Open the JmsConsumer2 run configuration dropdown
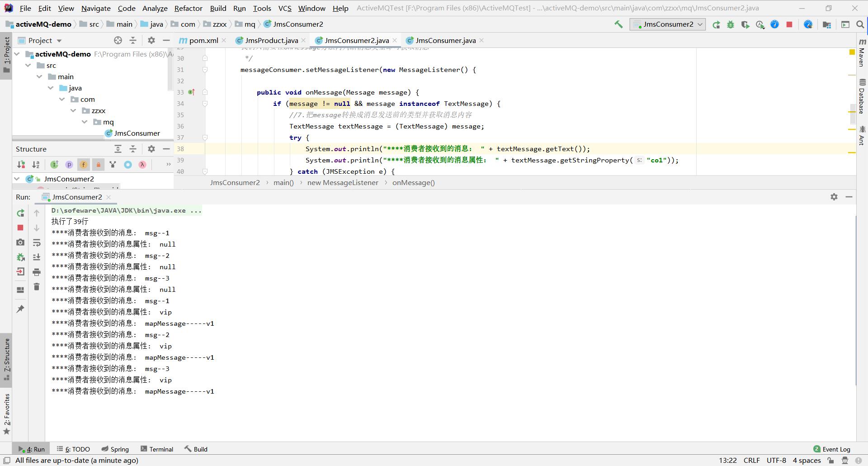Image resolution: width=868 pixels, height=466 pixels. [x=667, y=24]
